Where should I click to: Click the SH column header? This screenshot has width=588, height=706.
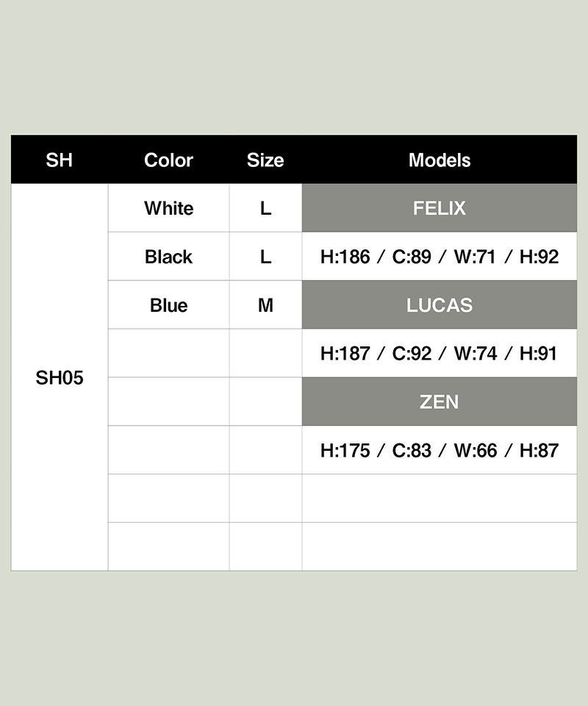(x=60, y=160)
